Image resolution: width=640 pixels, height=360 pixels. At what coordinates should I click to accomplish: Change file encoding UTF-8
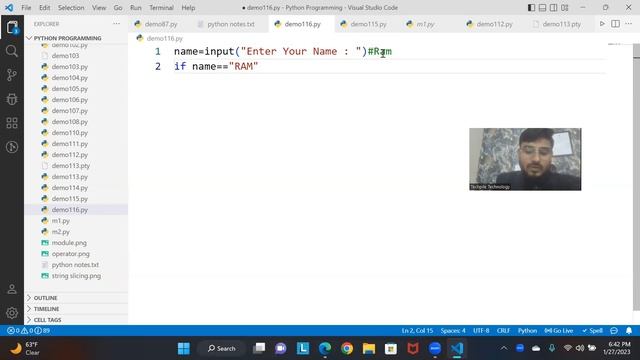coord(481,331)
